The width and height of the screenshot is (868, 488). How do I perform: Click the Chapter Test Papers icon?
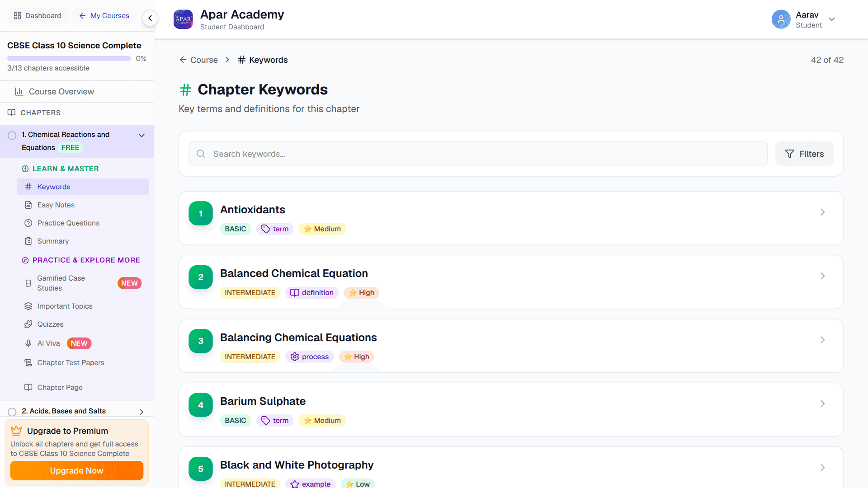(x=28, y=363)
